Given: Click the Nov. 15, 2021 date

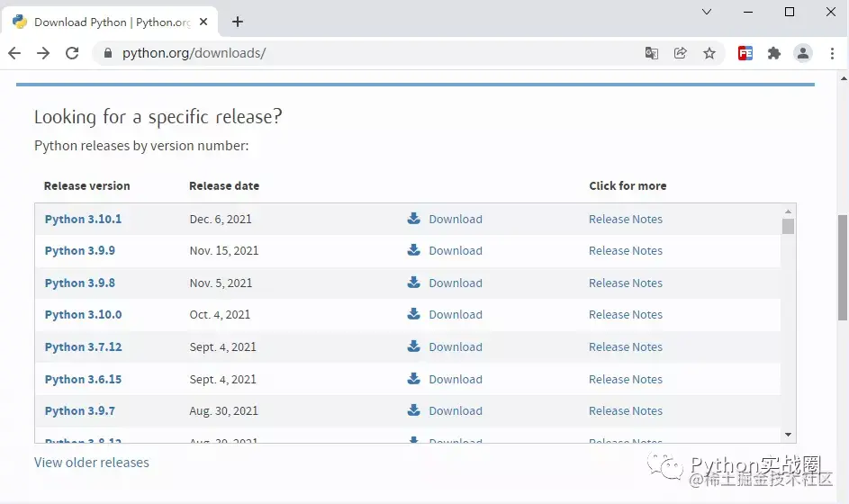Looking at the screenshot, I should pyautogui.click(x=224, y=250).
